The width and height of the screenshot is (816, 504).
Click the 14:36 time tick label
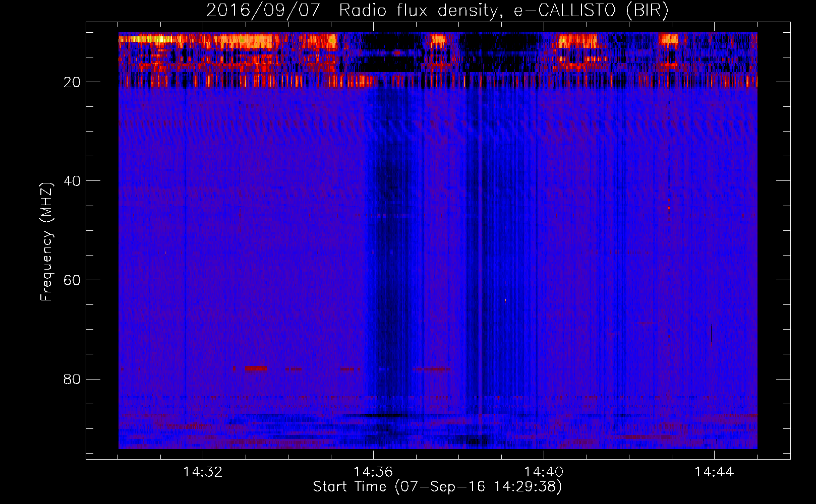pos(373,472)
